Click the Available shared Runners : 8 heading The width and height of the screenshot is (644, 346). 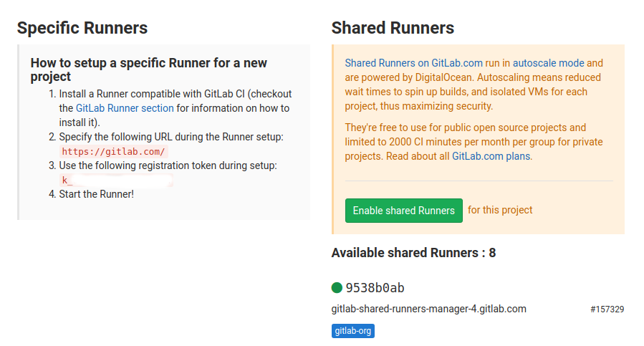(413, 253)
